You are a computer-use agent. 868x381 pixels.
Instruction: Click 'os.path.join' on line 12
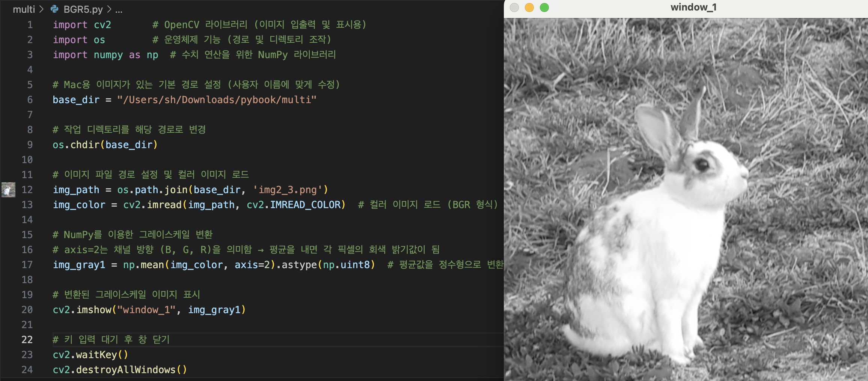click(152, 190)
